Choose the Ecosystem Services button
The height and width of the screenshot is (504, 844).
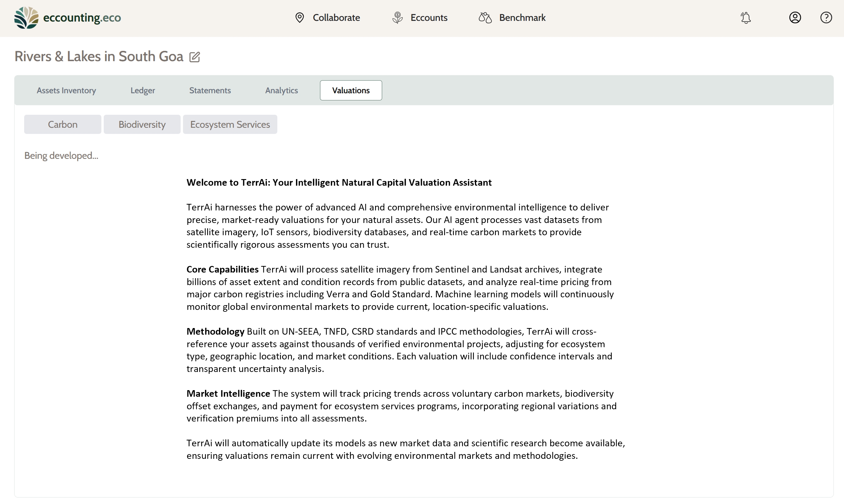pyautogui.click(x=230, y=124)
